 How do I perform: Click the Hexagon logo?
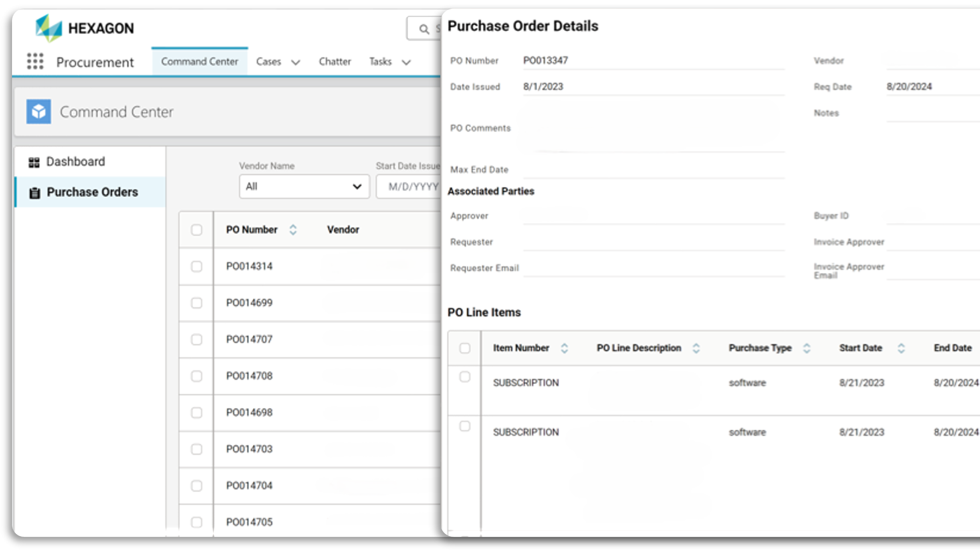pyautogui.click(x=85, y=28)
